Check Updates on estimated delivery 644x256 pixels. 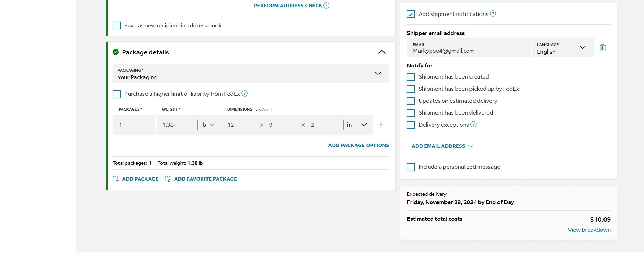click(x=411, y=101)
